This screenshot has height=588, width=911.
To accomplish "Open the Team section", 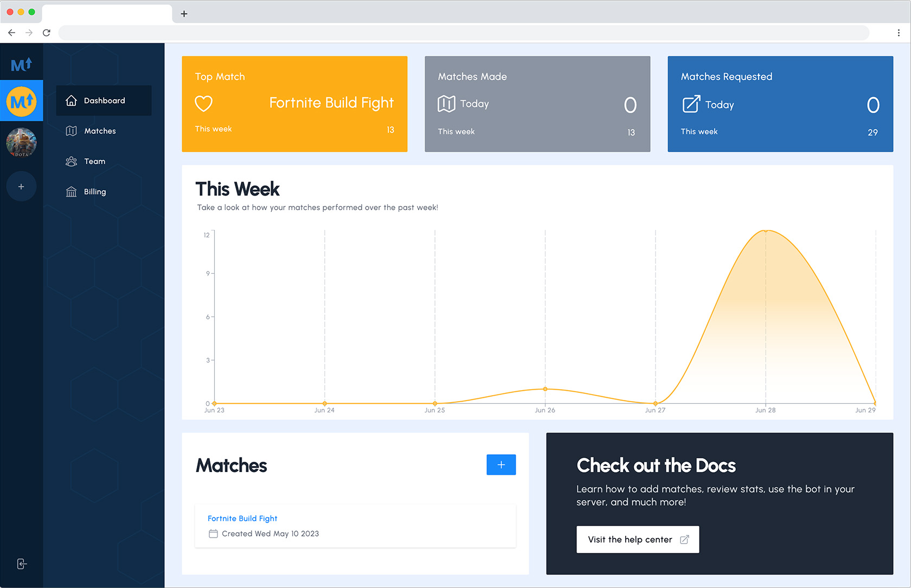I will [94, 161].
